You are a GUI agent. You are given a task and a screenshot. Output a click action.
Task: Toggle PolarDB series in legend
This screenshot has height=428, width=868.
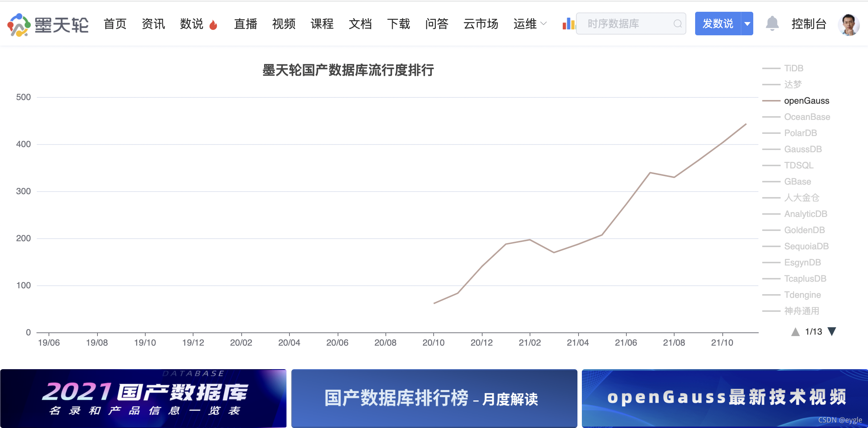[790, 133]
